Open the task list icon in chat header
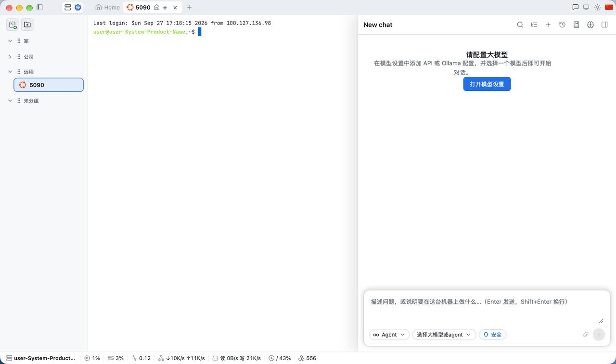The width and height of the screenshot is (616, 364). [x=534, y=25]
